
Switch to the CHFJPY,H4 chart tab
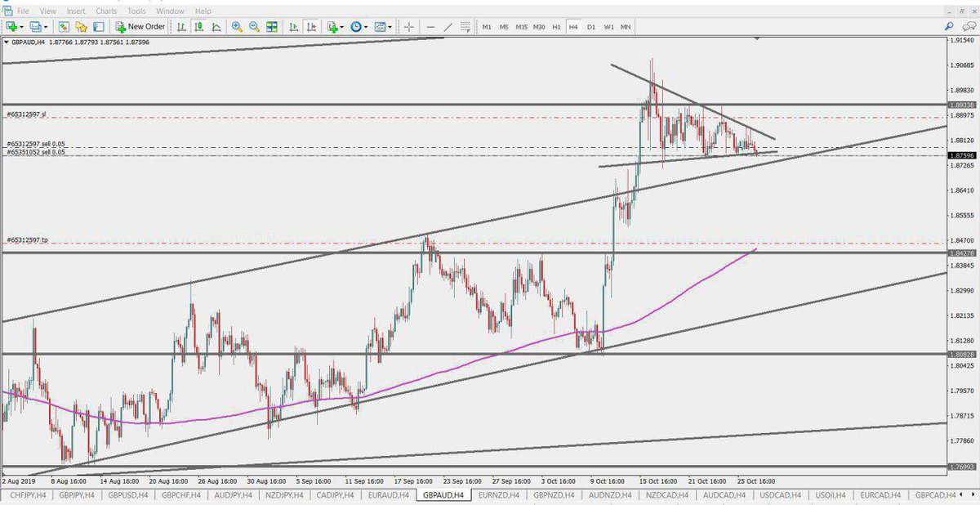27,495
